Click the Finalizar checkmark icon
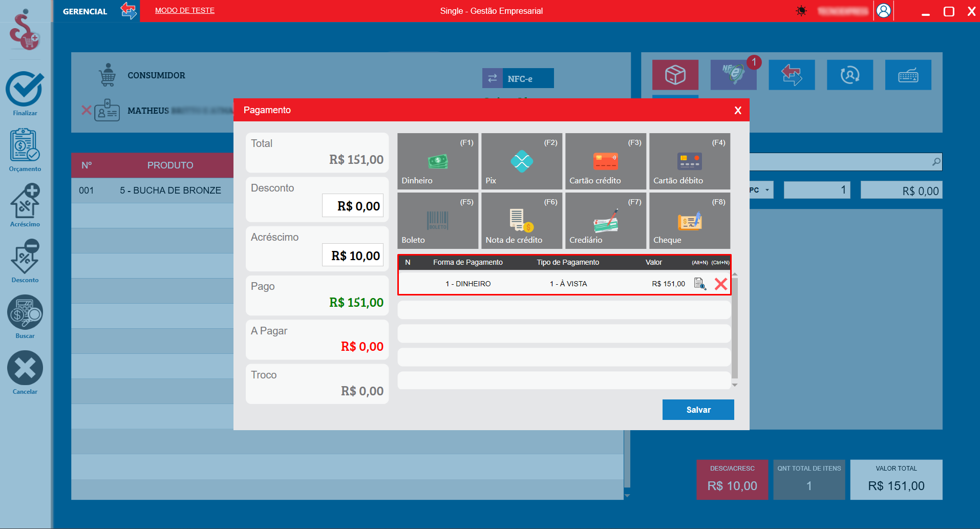980x529 pixels. [25, 89]
